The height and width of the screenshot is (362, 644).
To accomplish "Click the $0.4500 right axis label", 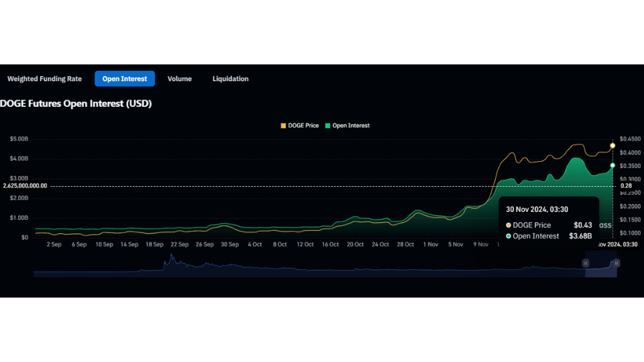I will (630, 139).
